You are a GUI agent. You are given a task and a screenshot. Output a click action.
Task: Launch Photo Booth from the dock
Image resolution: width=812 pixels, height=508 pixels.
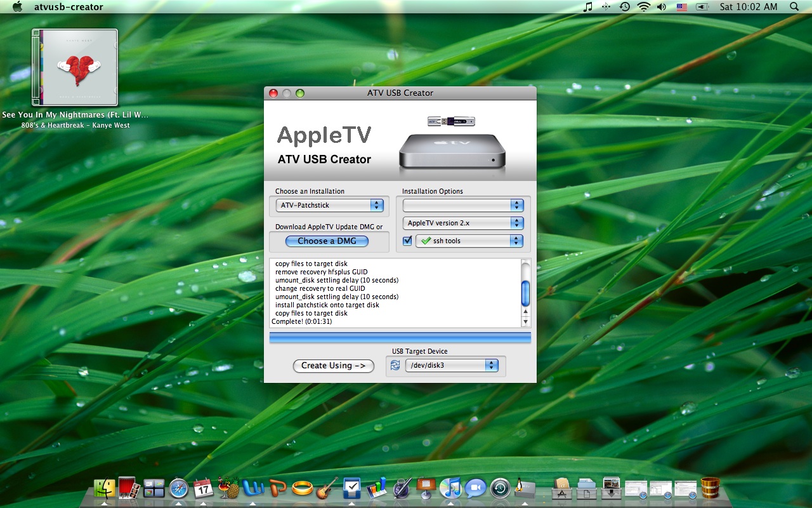pyautogui.click(x=129, y=488)
